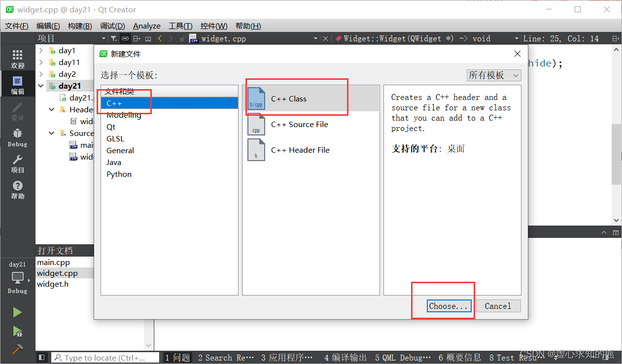Click the Choose... button
The width and height of the screenshot is (622, 364).
pos(448,306)
